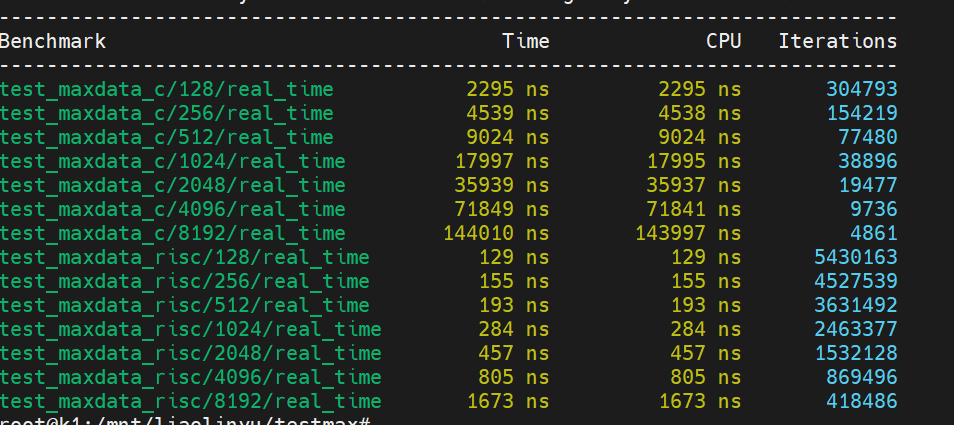The height and width of the screenshot is (425, 954).
Task: Click the Time column header
Action: [x=526, y=41]
